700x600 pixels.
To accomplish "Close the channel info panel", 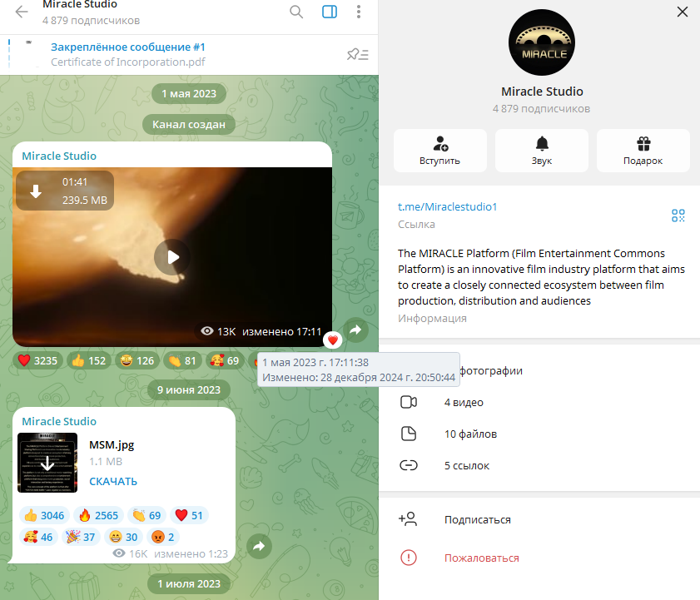I will coord(683,12).
